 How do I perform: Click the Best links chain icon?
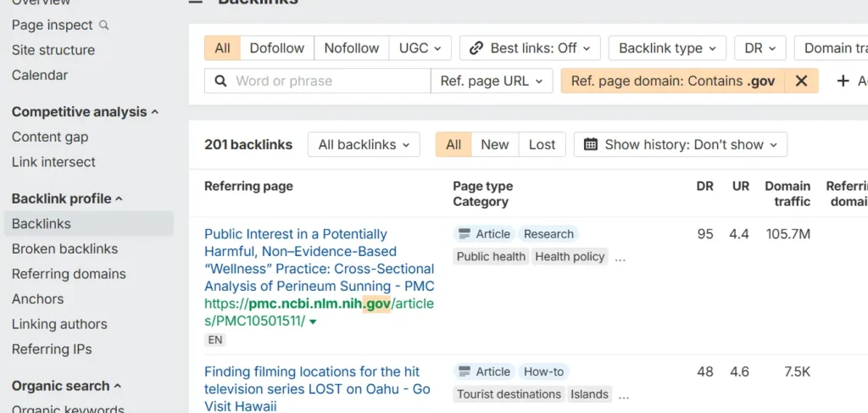point(476,48)
